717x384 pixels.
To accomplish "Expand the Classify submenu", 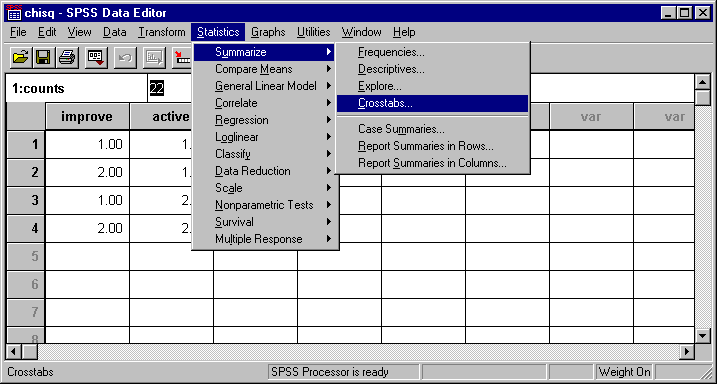I will click(264, 154).
